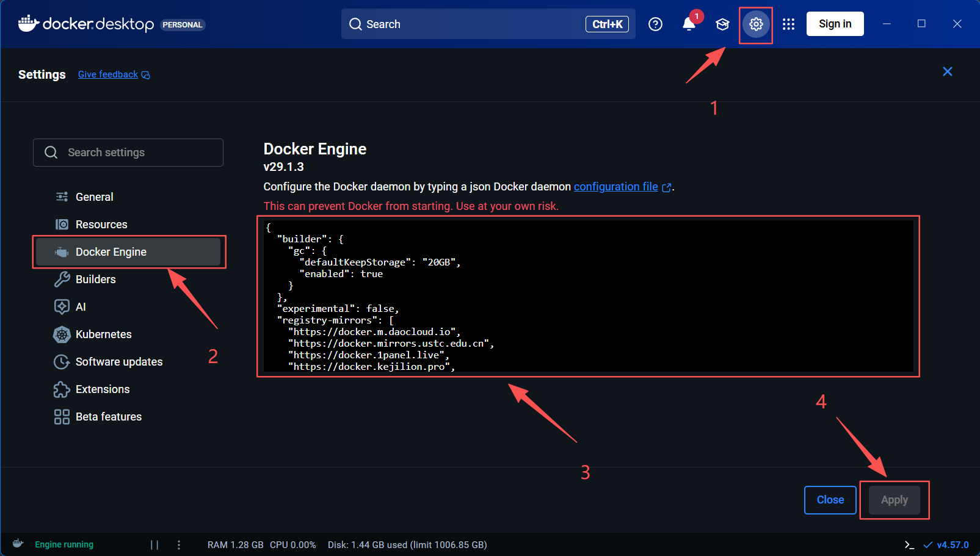Open the Learning center graduation cap icon
This screenshot has width=980, height=556.
pyautogui.click(x=722, y=24)
